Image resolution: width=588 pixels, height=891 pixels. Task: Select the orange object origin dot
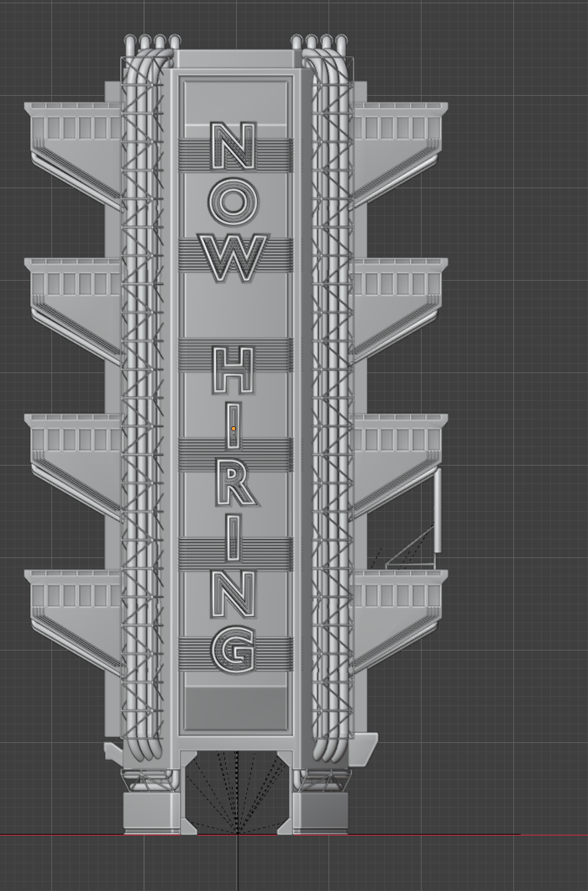(234, 429)
